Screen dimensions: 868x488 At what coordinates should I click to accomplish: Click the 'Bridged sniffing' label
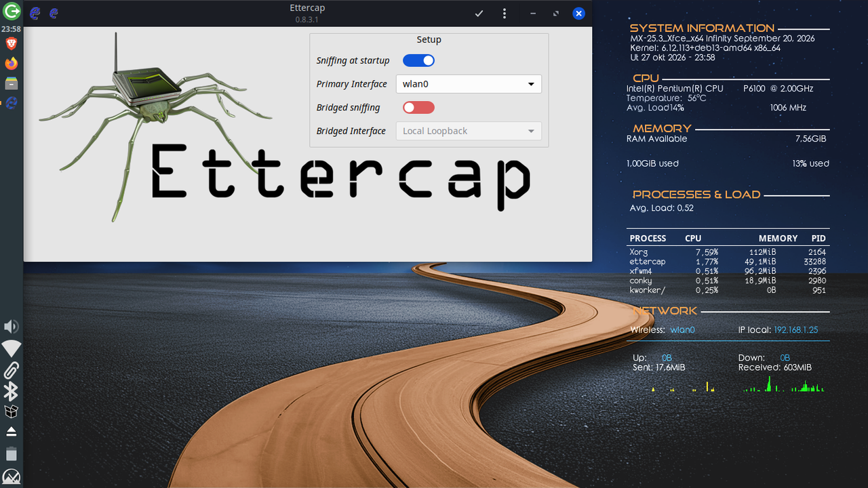348,107
